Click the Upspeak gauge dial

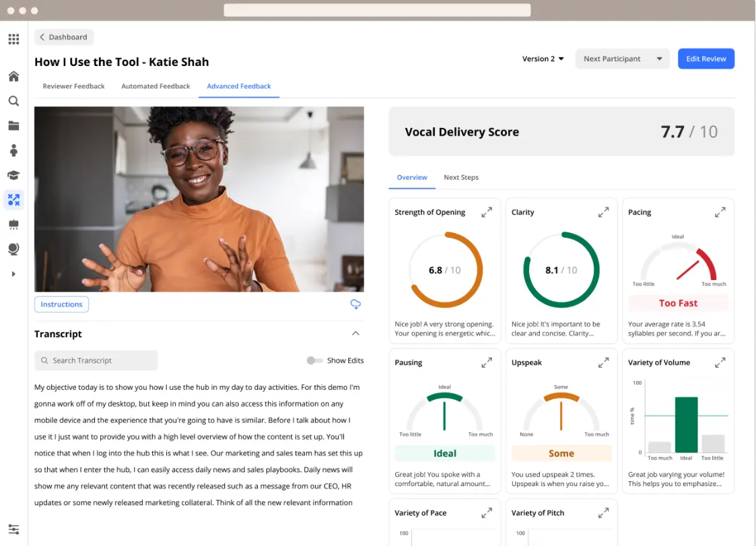(x=561, y=413)
